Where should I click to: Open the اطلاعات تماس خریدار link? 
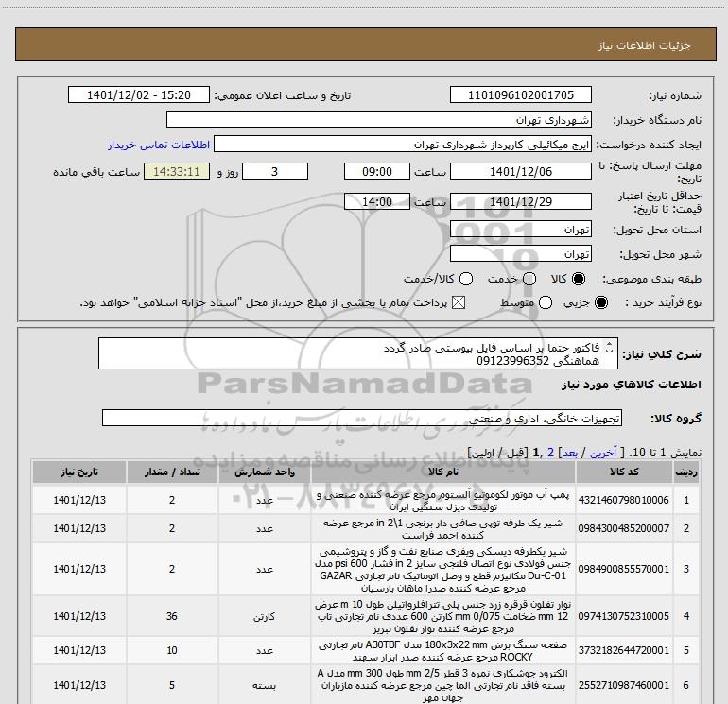(159, 145)
